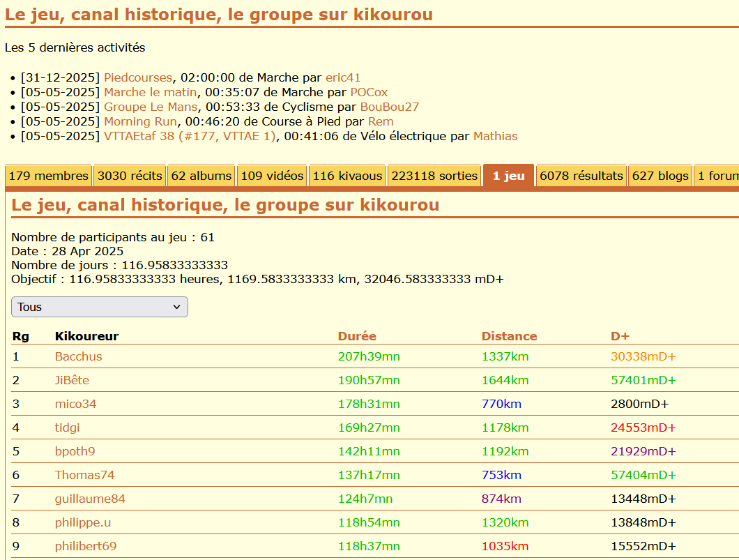
Task: Open Thomas74's profile in the ranking
Action: [84, 475]
